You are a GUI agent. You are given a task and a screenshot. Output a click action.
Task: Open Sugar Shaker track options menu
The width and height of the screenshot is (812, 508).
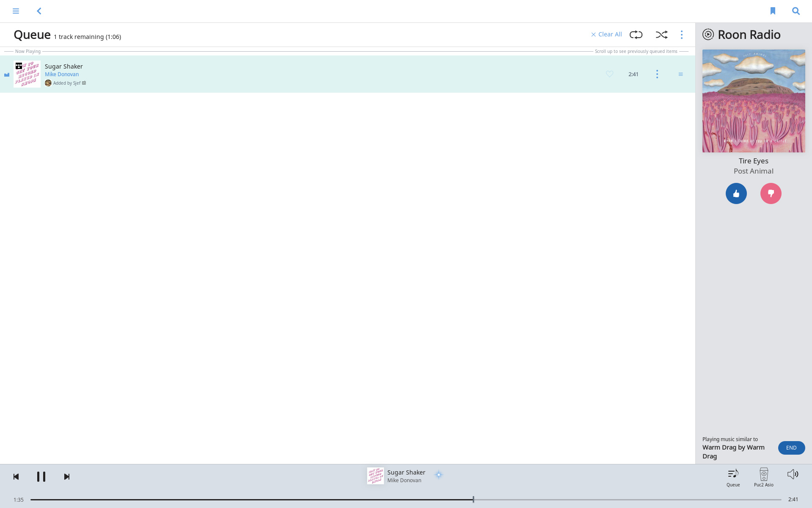(657, 74)
